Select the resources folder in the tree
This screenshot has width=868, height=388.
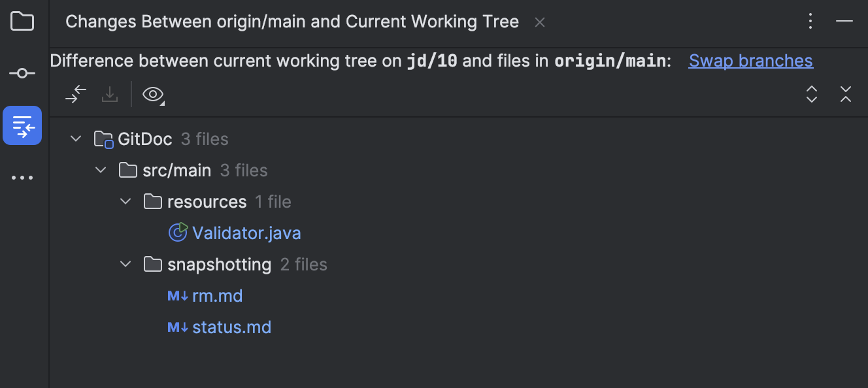[207, 201]
